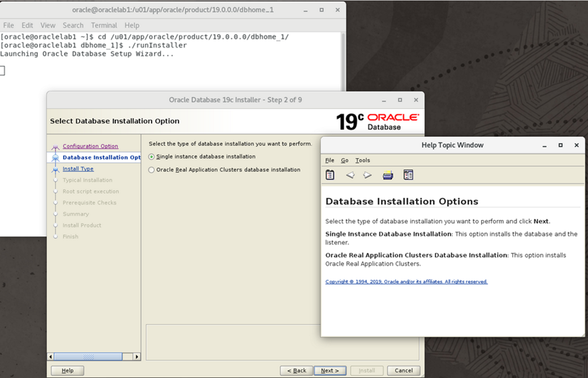Close the Oracle installer window
Viewport: 588px width, 378px height.
coord(416,100)
